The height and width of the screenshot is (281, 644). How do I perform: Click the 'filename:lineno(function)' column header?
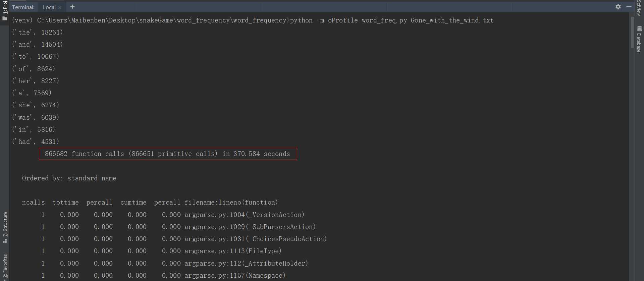click(231, 203)
